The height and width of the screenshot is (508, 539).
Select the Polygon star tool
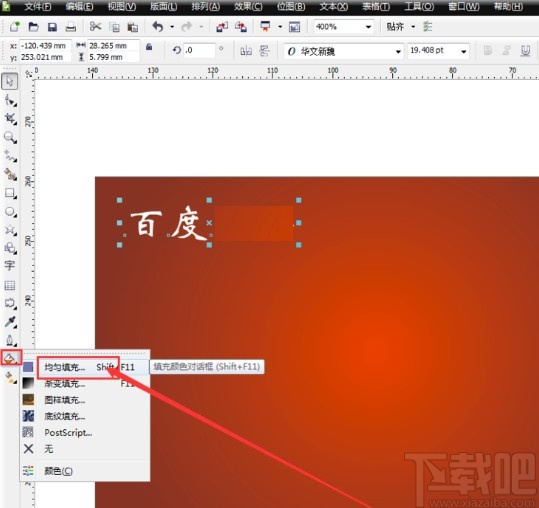coord(10,230)
